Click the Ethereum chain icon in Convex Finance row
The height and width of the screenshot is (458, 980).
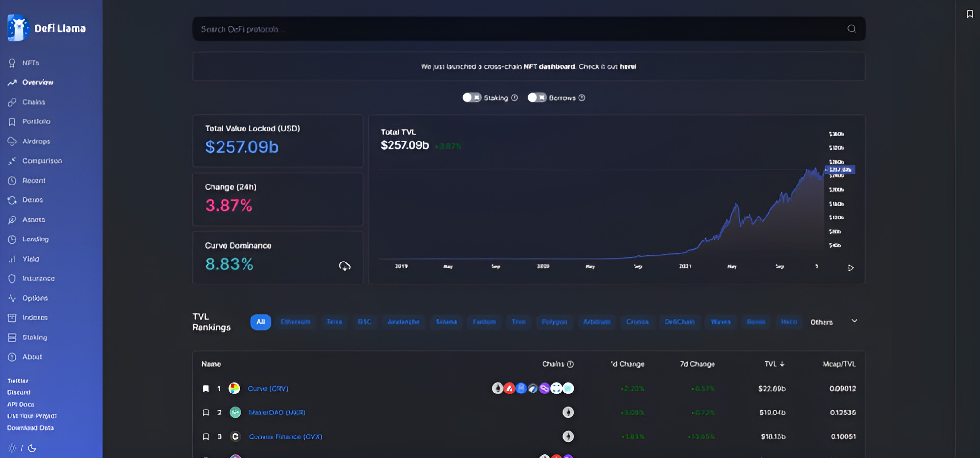tap(568, 436)
